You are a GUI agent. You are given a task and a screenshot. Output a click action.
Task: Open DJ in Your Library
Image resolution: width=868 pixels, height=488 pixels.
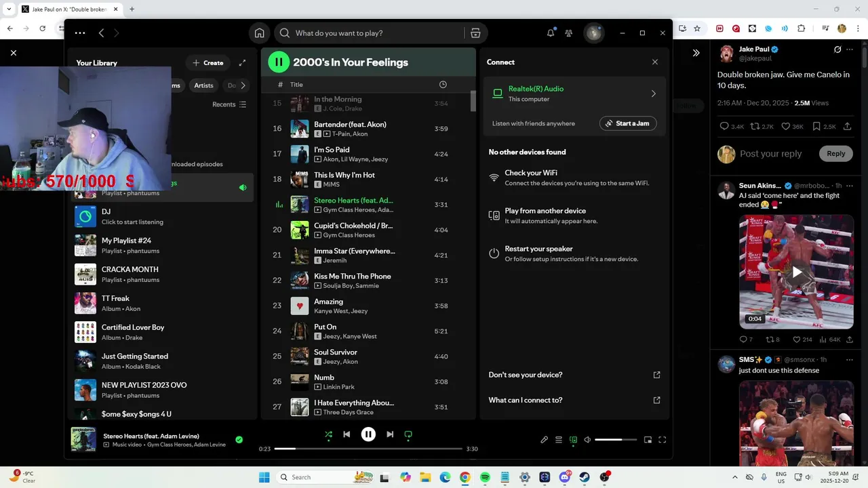pyautogui.click(x=163, y=216)
